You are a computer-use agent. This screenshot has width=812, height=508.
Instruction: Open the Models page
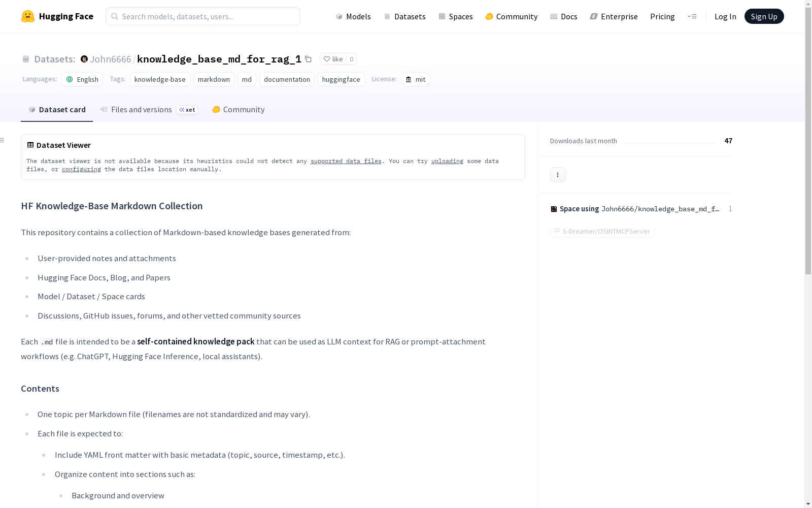point(353,16)
